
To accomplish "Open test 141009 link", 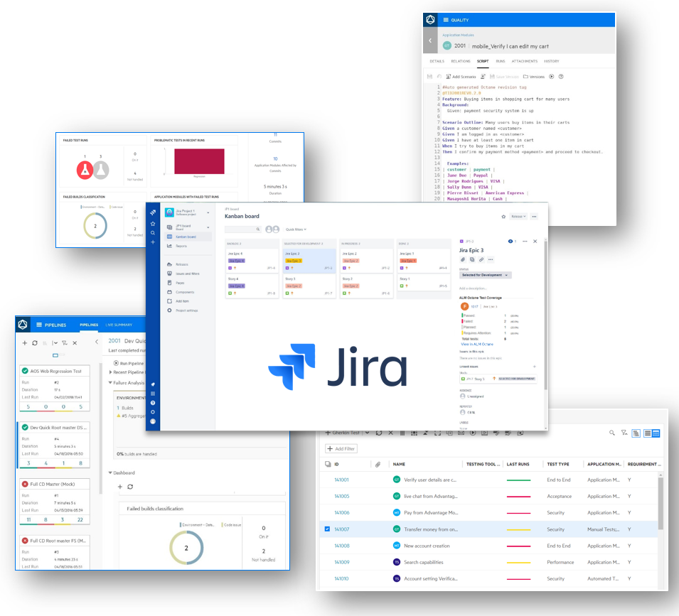I will tap(342, 563).
